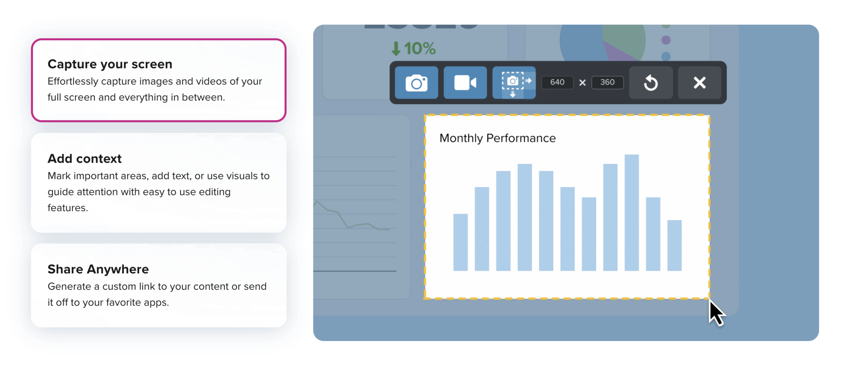Click the black mouse cursor arrow graphic

click(x=715, y=313)
